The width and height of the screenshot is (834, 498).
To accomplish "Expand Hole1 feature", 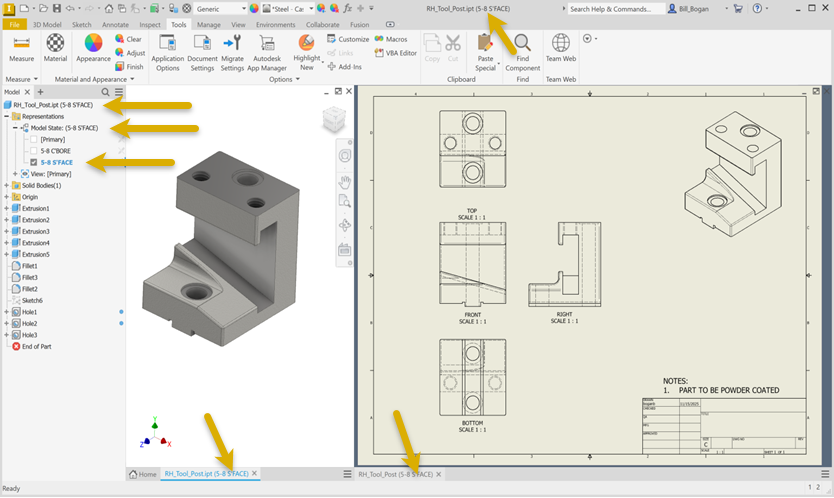I will coord(6,312).
